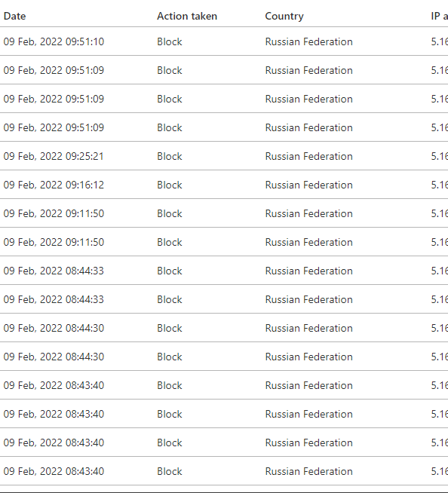This screenshot has width=448, height=493.
Task: Click Block in the 09:25:21 row
Action: 169,156
